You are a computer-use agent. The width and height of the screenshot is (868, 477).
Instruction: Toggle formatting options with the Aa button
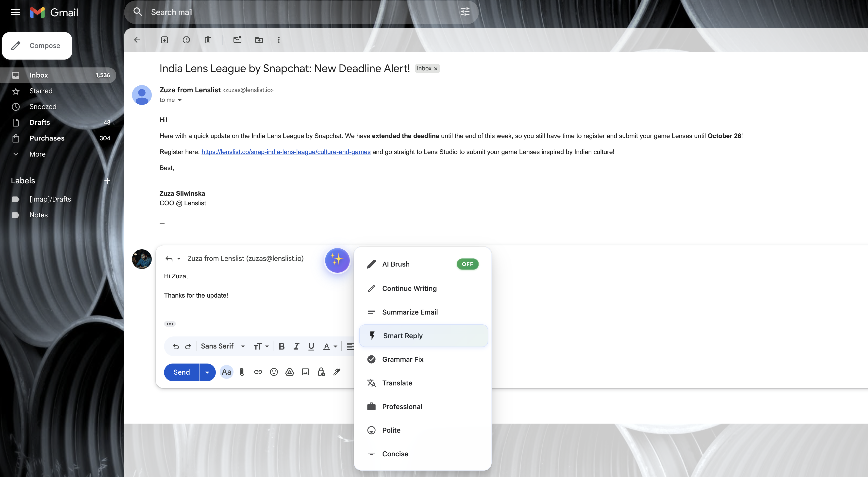(226, 372)
